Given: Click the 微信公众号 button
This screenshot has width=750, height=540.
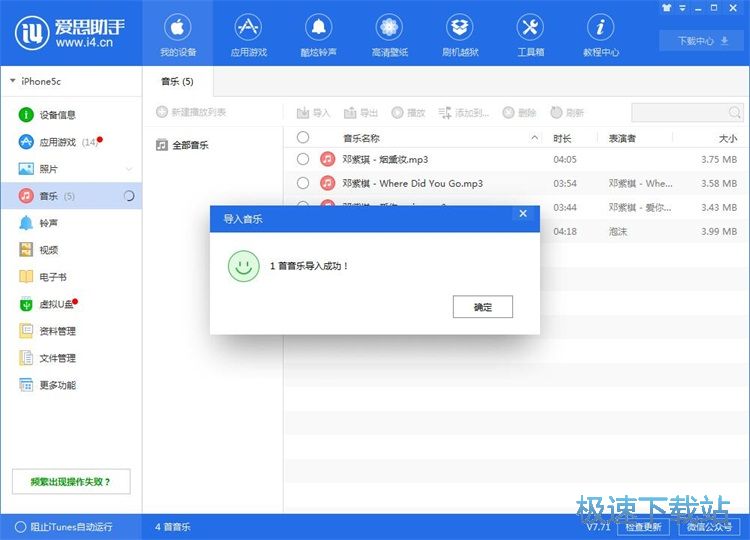Looking at the screenshot, I should 709,527.
